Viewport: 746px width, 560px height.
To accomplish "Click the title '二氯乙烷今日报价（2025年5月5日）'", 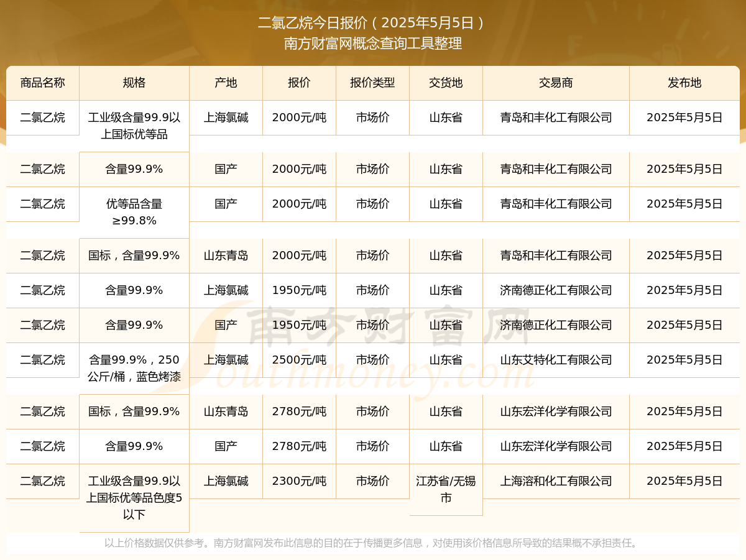I will tap(372, 23).
